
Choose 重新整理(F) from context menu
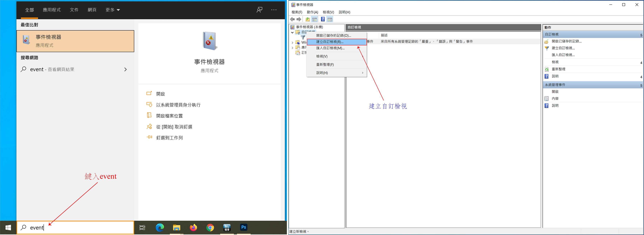pos(337,65)
